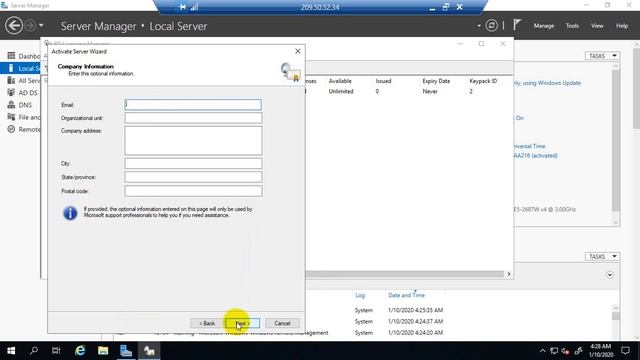Collapse the events section chevron

[609, 275]
